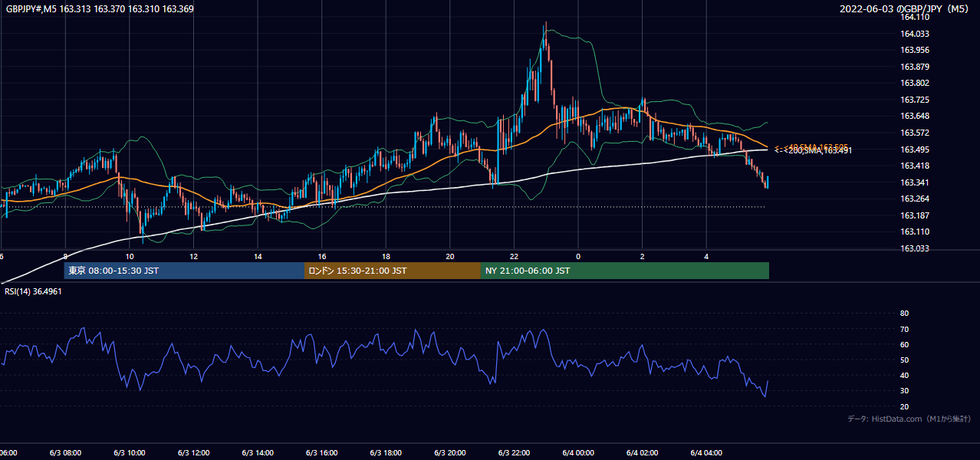Image resolution: width=980 pixels, height=460 pixels.
Task: Click the hour 22 tick label under the price chart
Action: (x=514, y=256)
